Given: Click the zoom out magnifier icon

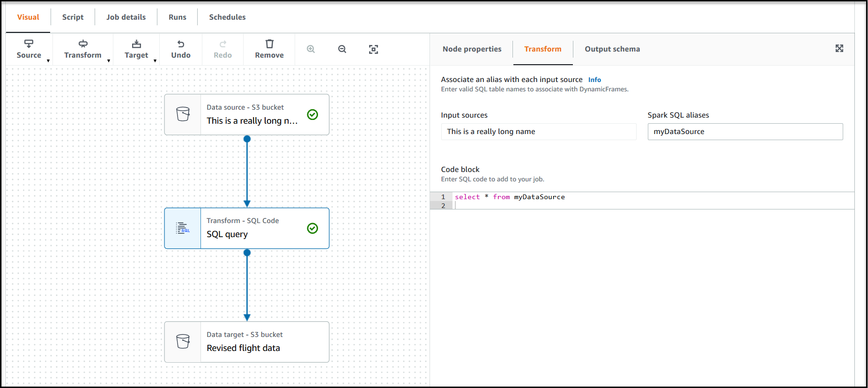Looking at the screenshot, I should (x=342, y=49).
